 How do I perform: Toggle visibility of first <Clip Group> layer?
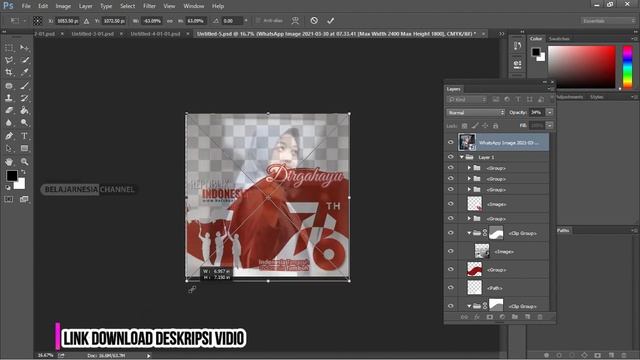[451, 233]
